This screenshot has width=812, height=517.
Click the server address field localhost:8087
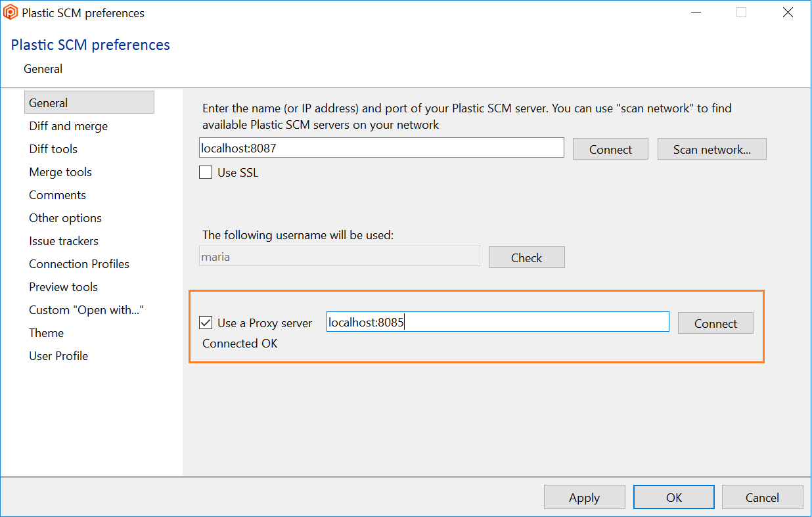click(382, 148)
